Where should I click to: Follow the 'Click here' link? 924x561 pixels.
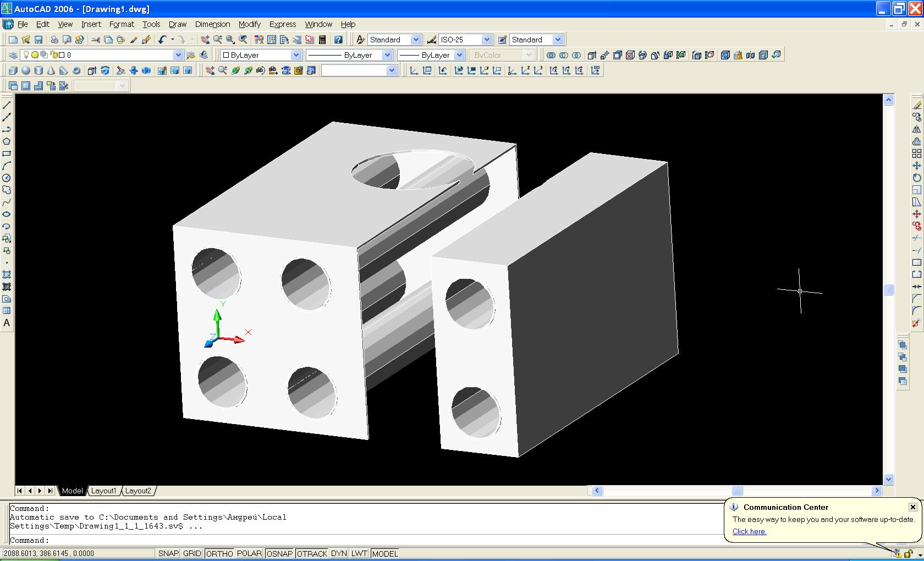749,531
